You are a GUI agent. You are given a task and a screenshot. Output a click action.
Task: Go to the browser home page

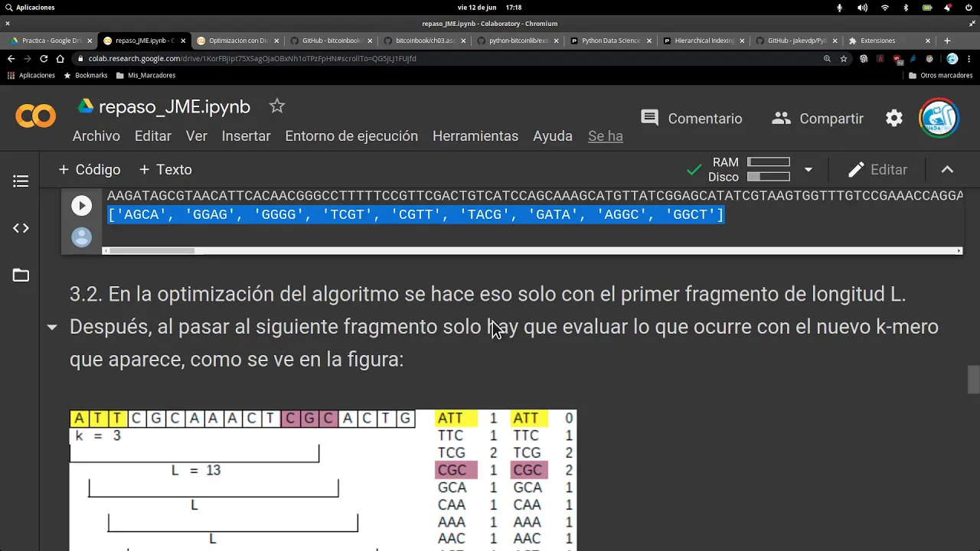(x=60, y=58)
